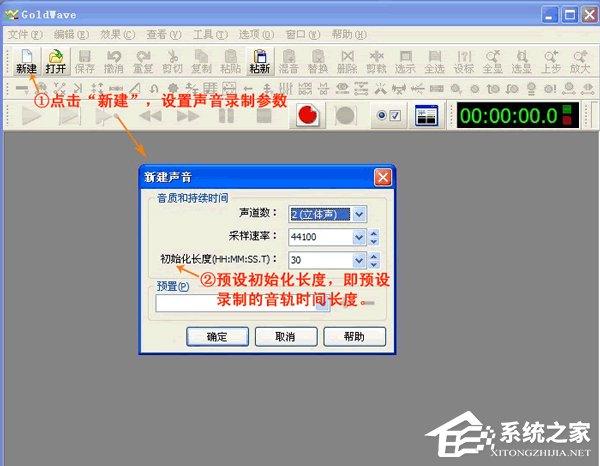Expand the 初始化长度 (initial length) dropdown

click(x=359, y=261)
